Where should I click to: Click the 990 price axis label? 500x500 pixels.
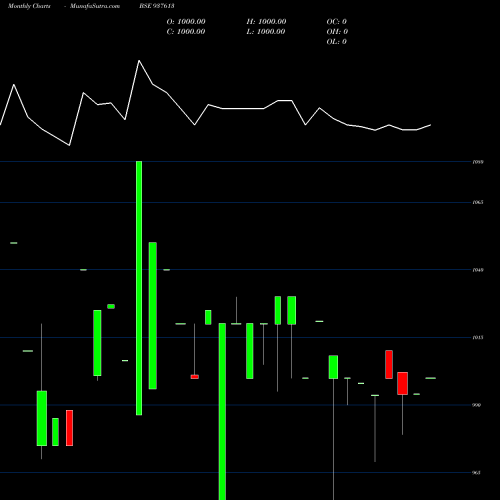[477, 405]
